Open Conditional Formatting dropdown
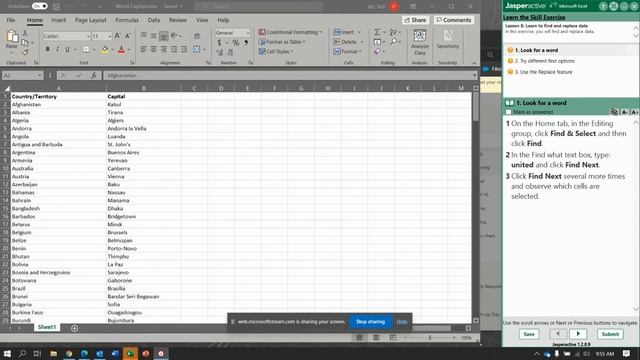The height and width of the screenshot is (360, 640). 290,32
